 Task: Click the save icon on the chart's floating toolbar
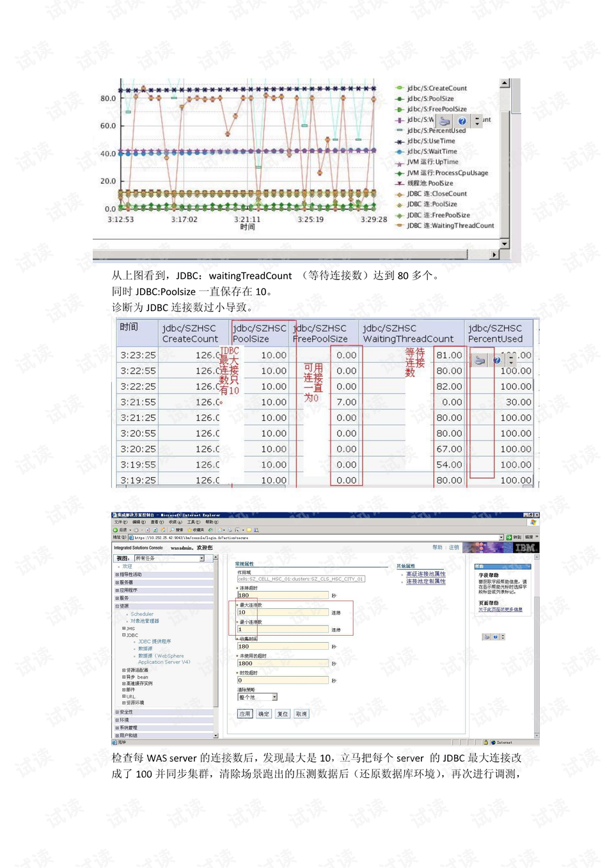point(445,121)
